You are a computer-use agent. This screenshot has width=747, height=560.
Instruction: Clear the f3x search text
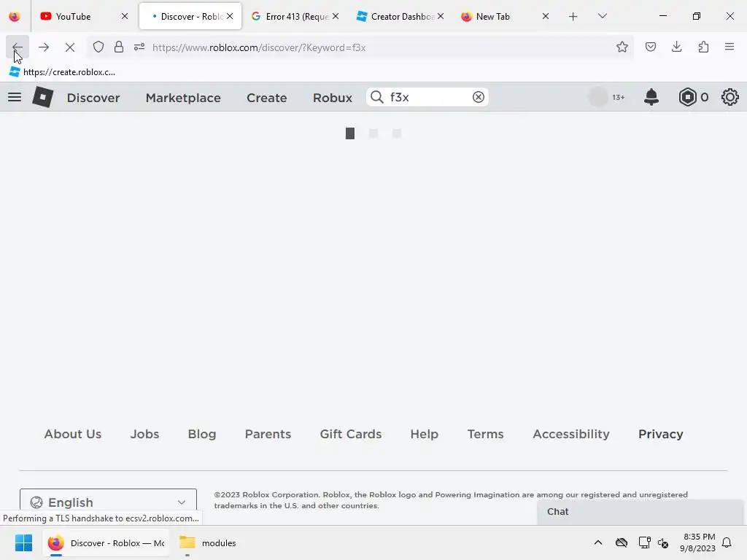(x=479, y=97)
